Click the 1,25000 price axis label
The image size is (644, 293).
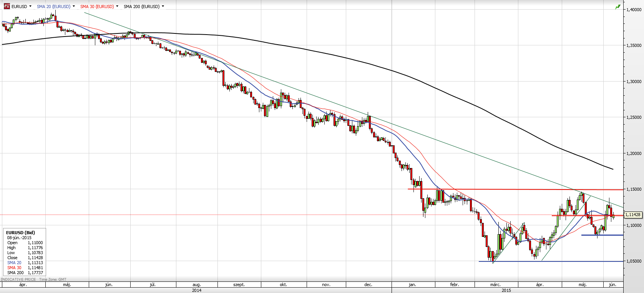(x=634, y=117)
